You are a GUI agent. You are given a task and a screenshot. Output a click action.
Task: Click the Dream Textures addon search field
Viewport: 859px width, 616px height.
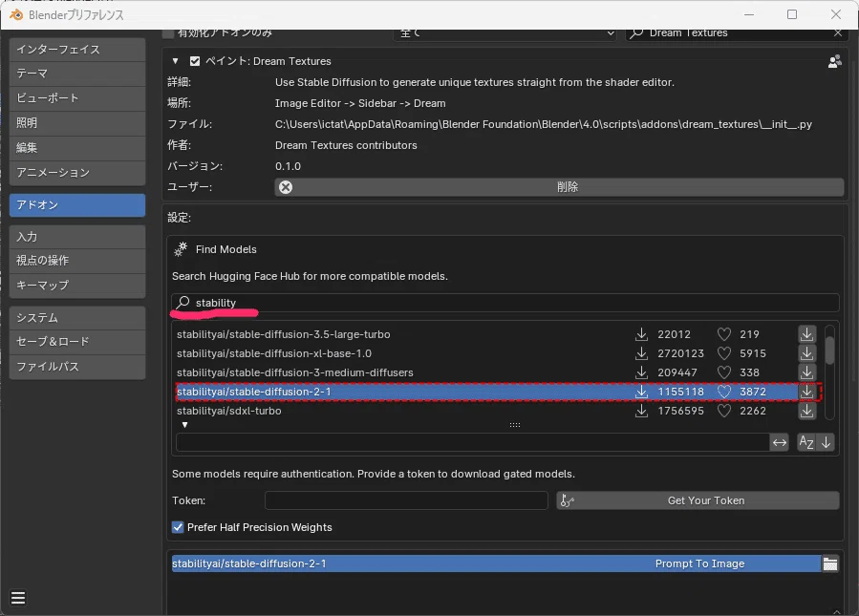(x=735, y=33)
